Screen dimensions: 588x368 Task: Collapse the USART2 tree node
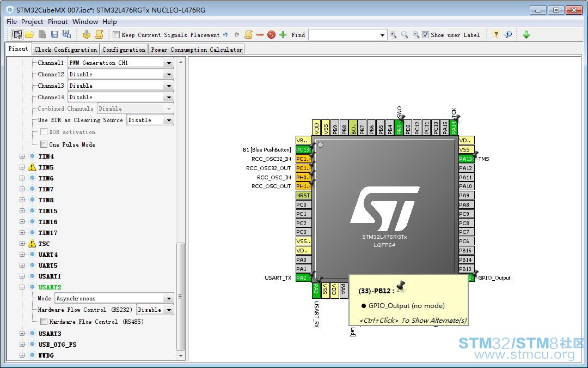click(22, 287)
